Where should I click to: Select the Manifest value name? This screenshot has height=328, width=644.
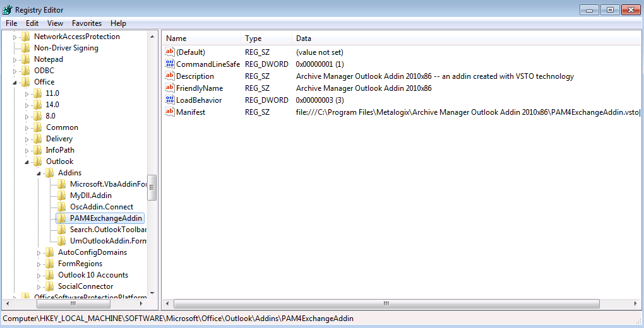191,112
